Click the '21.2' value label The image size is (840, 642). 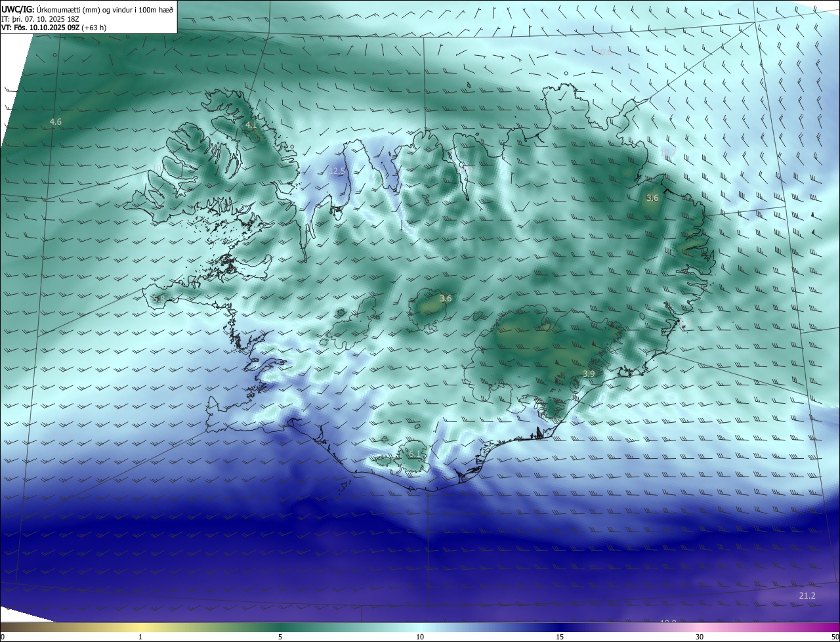[807, 595]
